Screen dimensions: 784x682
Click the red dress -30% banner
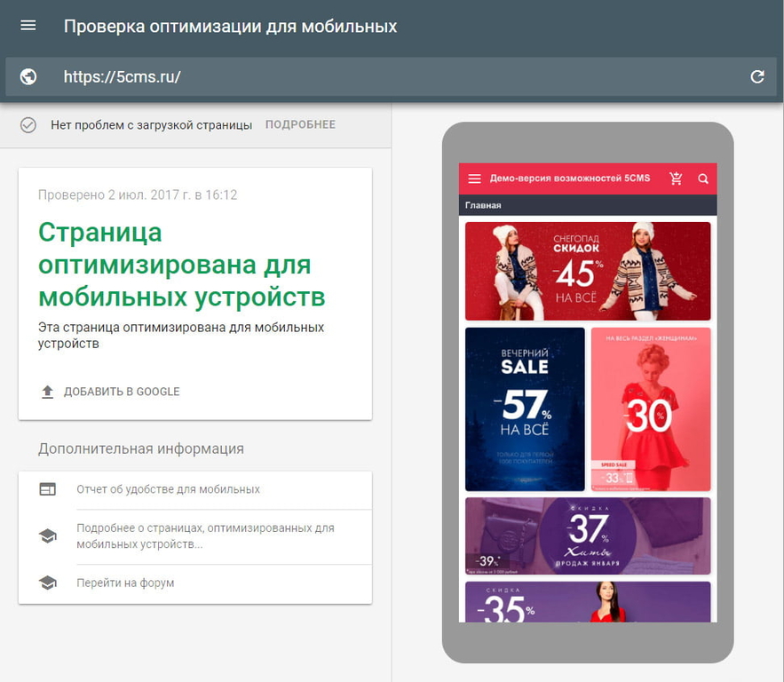pyautogui.click(x=651, y=409)
